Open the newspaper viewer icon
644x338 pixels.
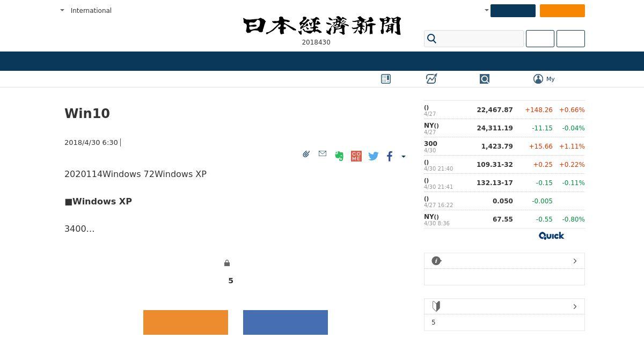386,79
